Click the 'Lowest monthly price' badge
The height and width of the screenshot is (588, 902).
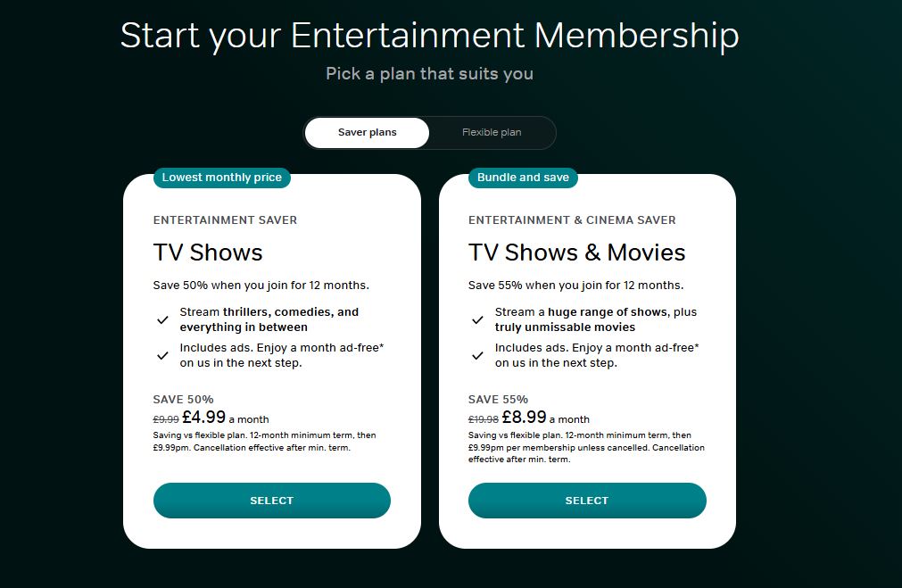[x=221, y=178]
